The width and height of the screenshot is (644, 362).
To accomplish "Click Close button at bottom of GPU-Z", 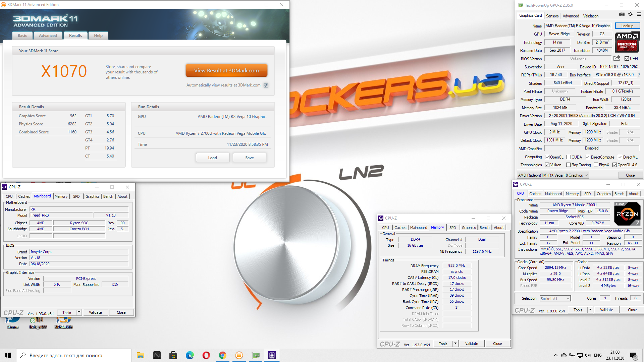I will [x=630, y=175].
